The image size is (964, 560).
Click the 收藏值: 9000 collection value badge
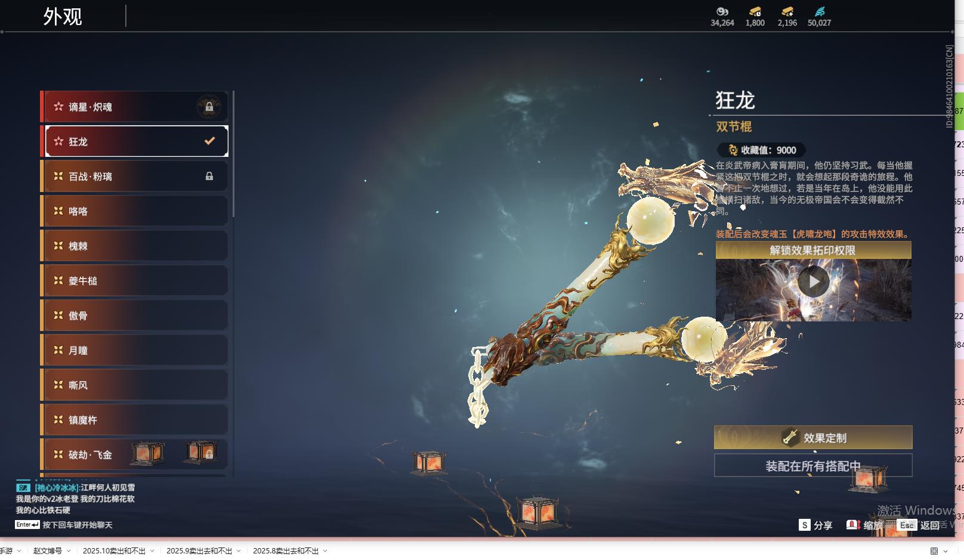coord(761,150)
